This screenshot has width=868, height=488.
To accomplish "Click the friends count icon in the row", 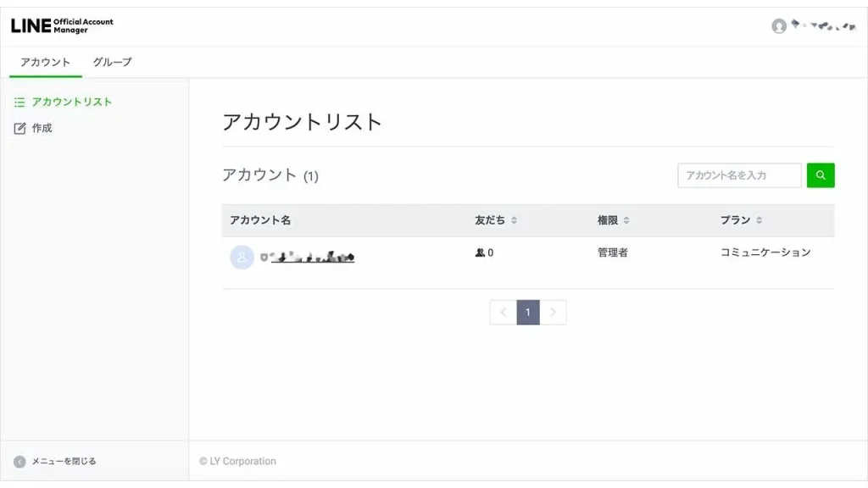I will (480, 252).
